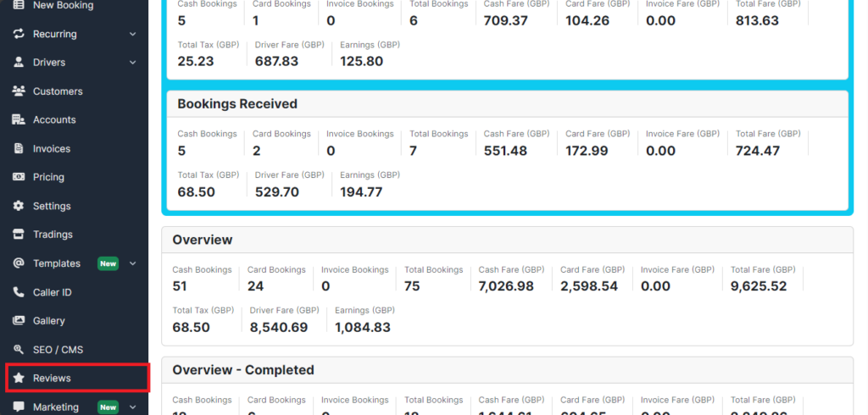Click the Gallery images icon

pos(19,321)
